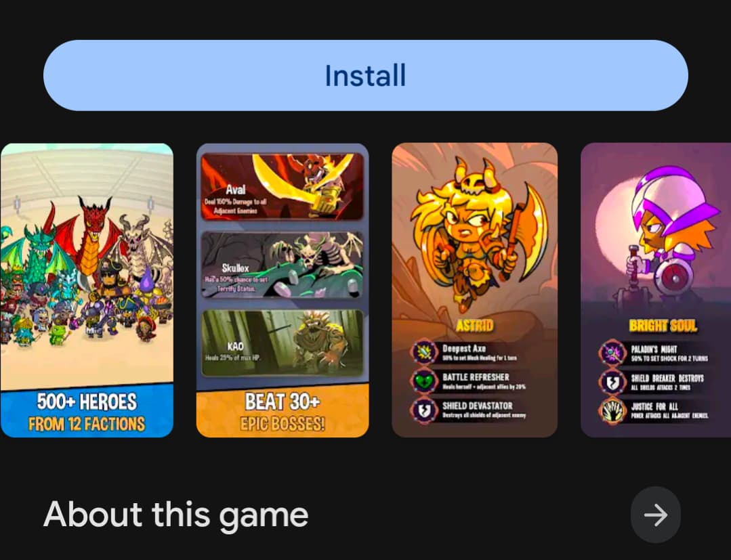Open the 500+ Heroes screenshot
Screen dimensions: 731x560
click(87, 290)
